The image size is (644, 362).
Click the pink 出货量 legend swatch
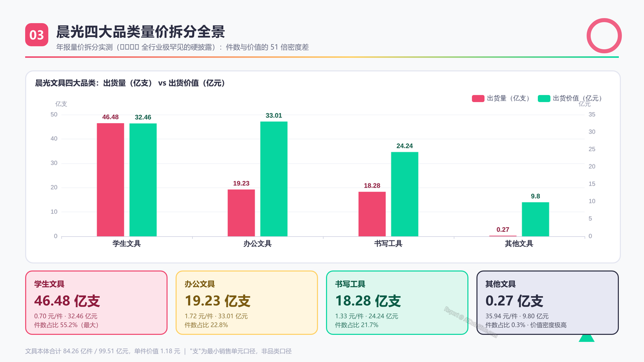coord(478,99)
